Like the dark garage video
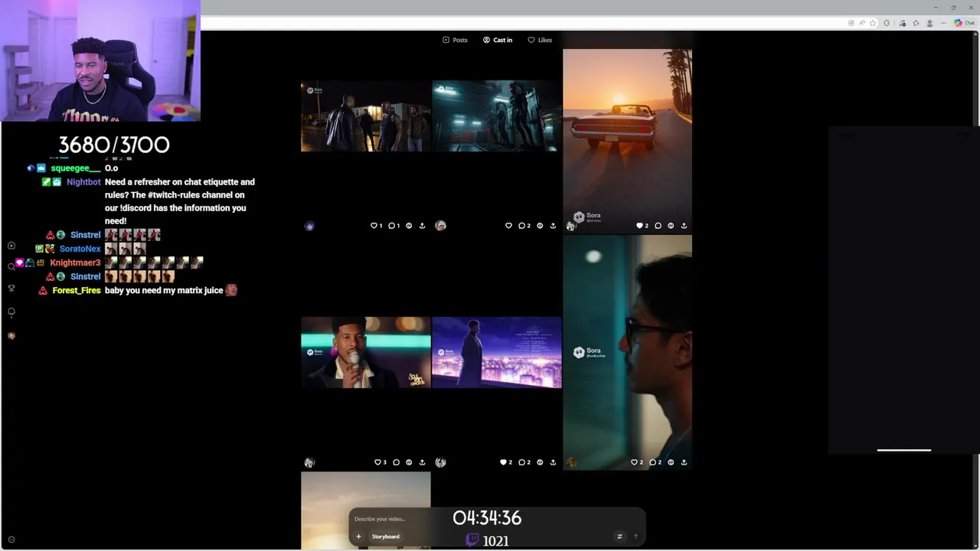Image resolution: width=980 pixels, height=551 pixels. (x=508, y=226)
